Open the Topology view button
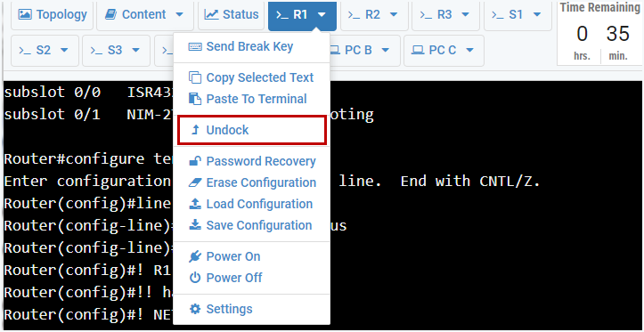The height and width of the screenshot is (332, 644). pyautogui.click(x=53, y=15)
